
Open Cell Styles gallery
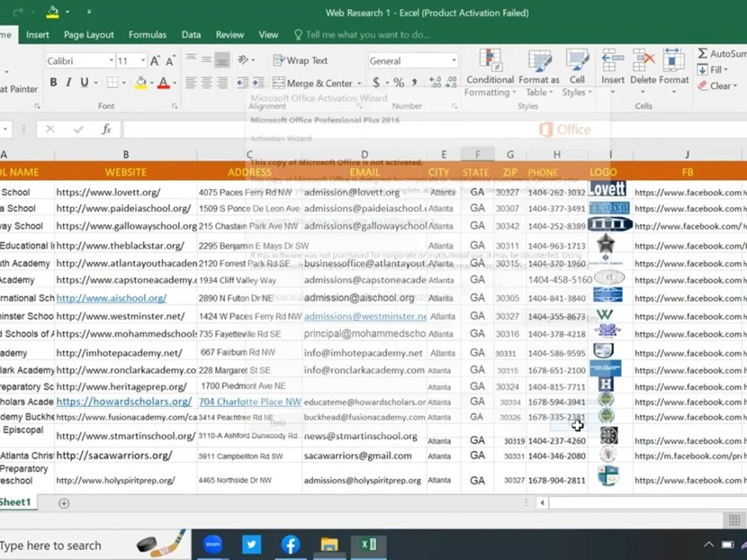577,72
